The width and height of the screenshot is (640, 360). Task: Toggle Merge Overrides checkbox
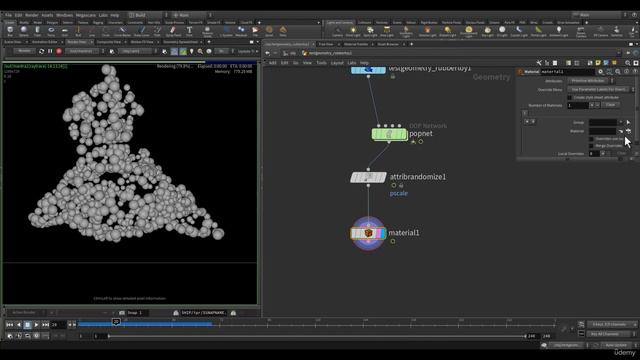point(591,146)
